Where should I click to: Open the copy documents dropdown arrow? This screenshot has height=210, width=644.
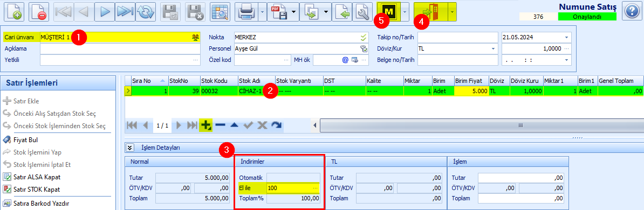tap(326, 12)
